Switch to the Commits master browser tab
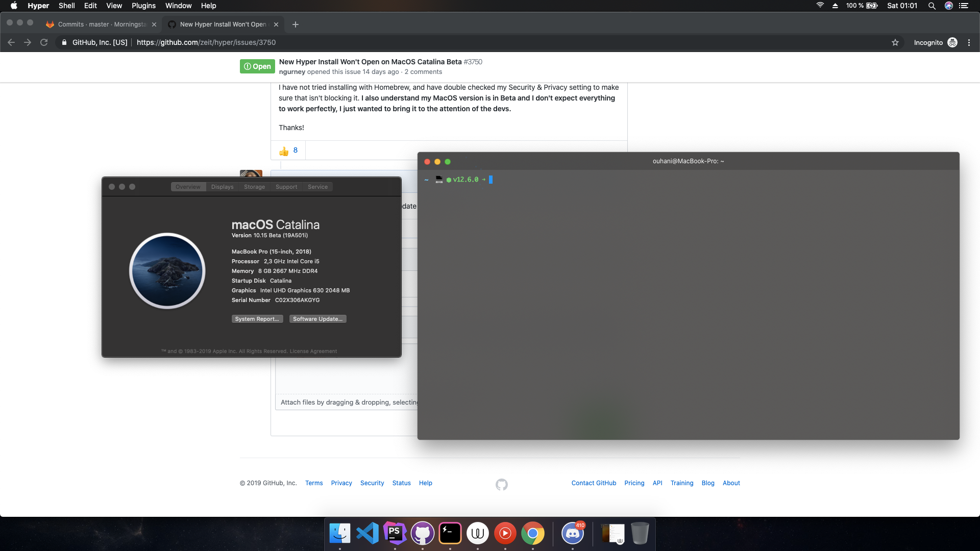This screenshot has height=551, width=980. click(102, 24)
